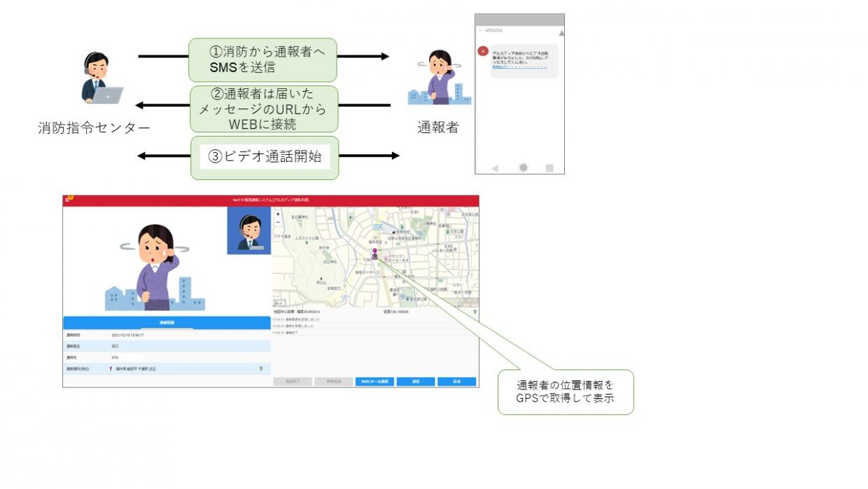This screenshot has width=868, height=489.
Task: Select the 通報情報 tab header
Action: click(167, 323)
